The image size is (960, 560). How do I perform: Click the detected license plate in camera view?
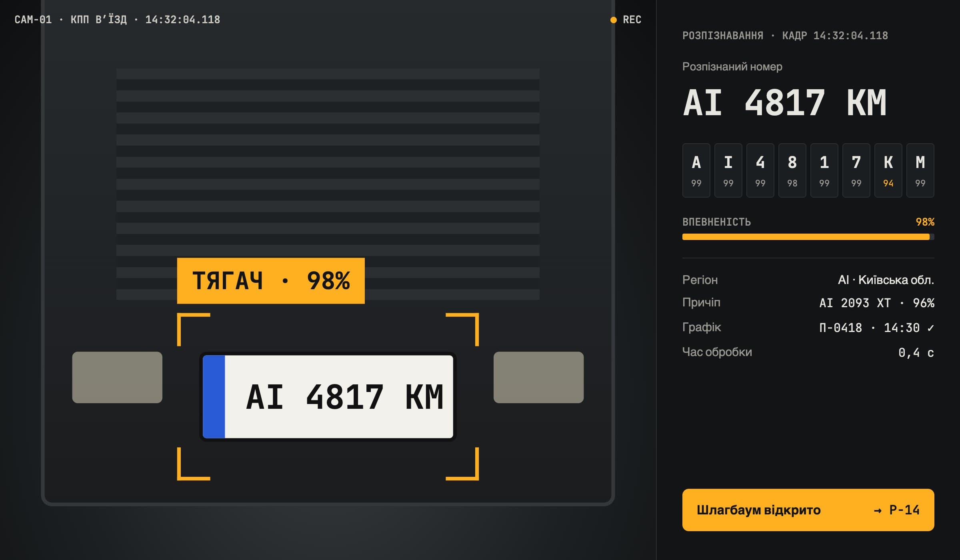tap(328, 397)
